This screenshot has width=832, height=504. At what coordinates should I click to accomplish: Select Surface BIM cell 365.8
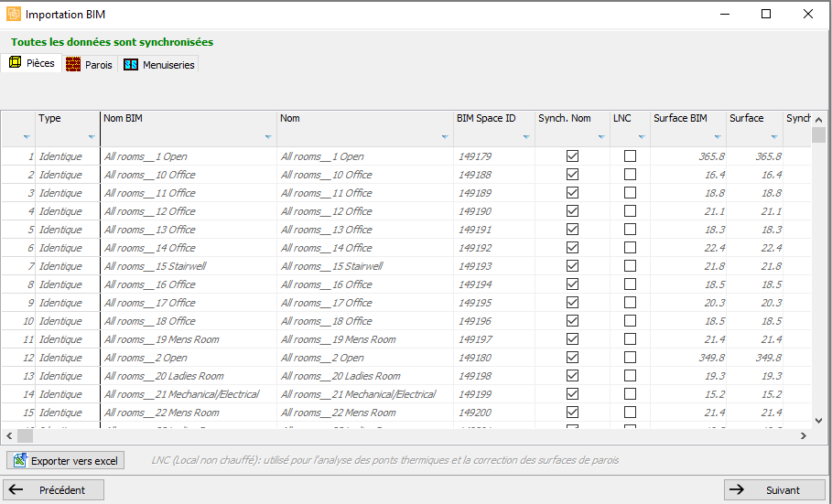[x=688, y=156]
